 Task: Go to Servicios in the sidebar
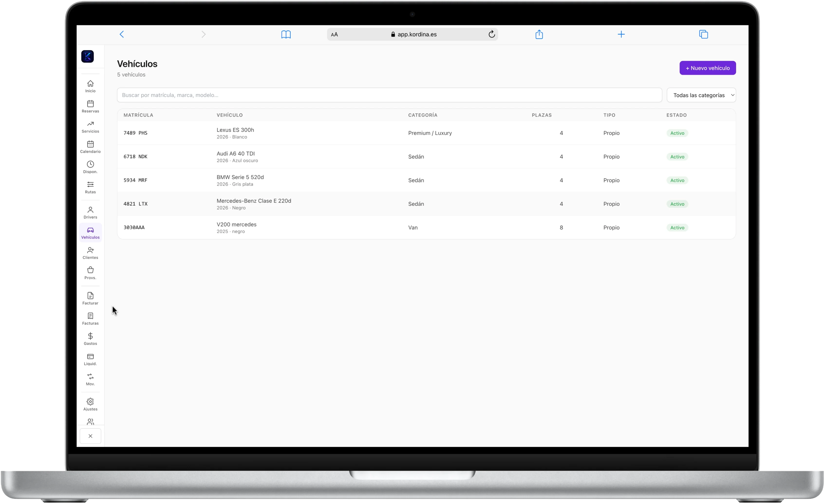90,127
